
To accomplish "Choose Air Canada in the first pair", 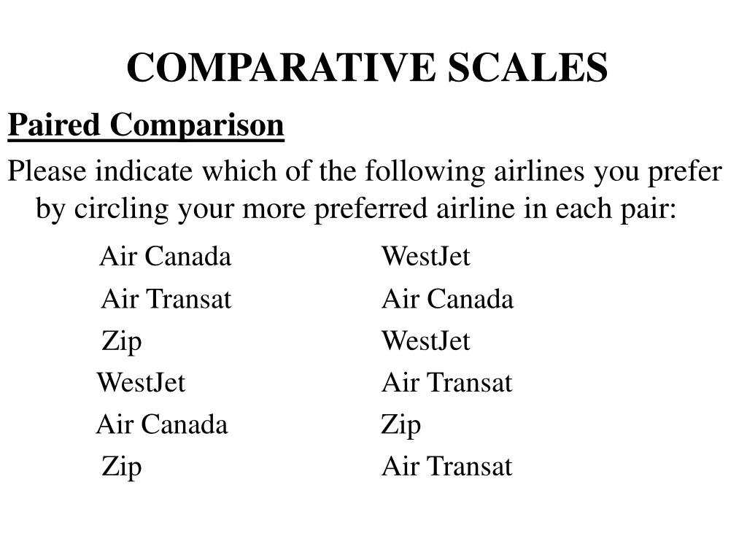I will [x=166, y=256].
